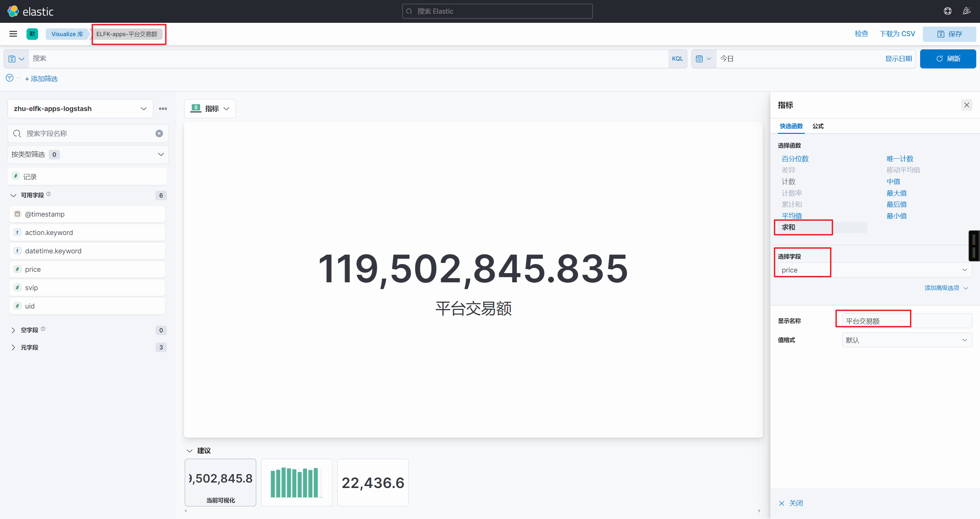Click the green default space avatar
This screenshot has height=519, width=980.
pyautogui.click(x=32, y=34)
